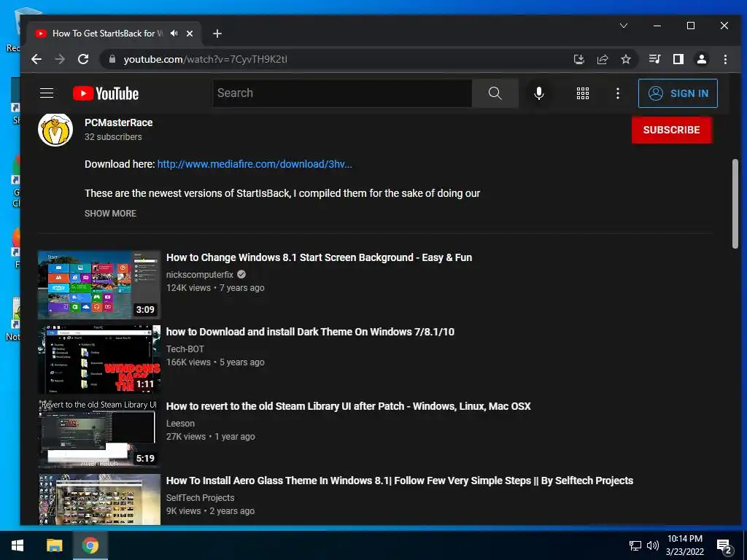Viewport: 747px width, 560px height.
Task: Click the SelfTech Projects channel name
Action: [x=201, y=497]
